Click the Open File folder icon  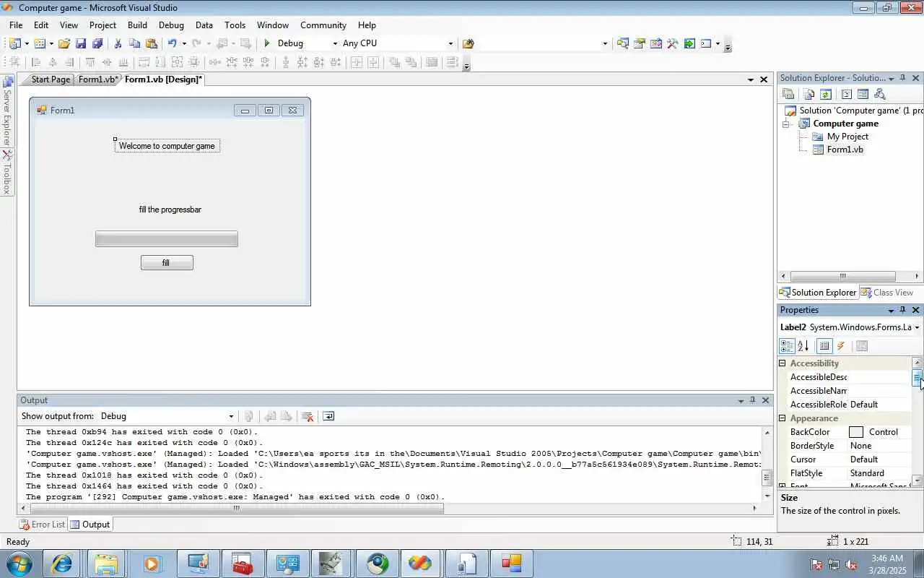[x=64, y=43]
